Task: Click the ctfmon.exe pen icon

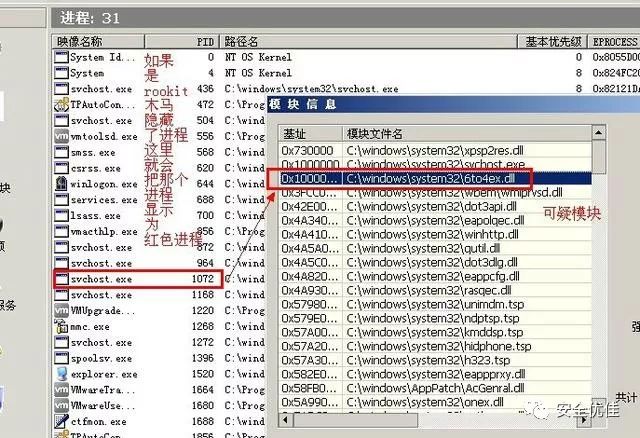Action: 61,422
